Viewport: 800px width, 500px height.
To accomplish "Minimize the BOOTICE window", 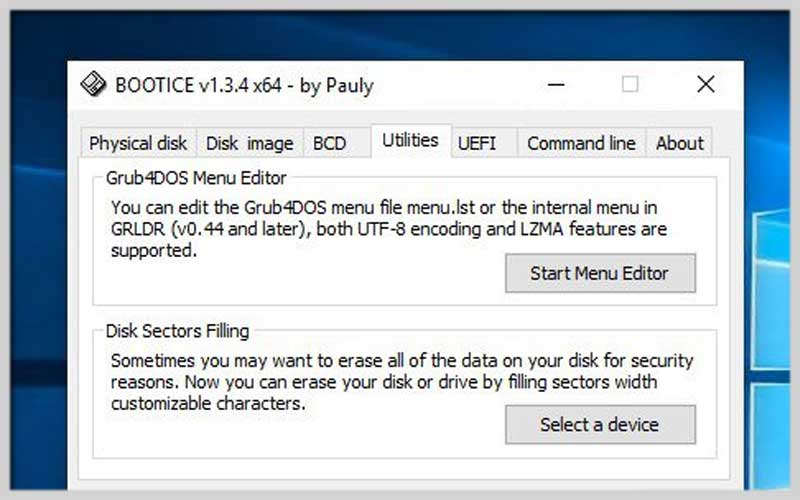I will pos(556,84).
